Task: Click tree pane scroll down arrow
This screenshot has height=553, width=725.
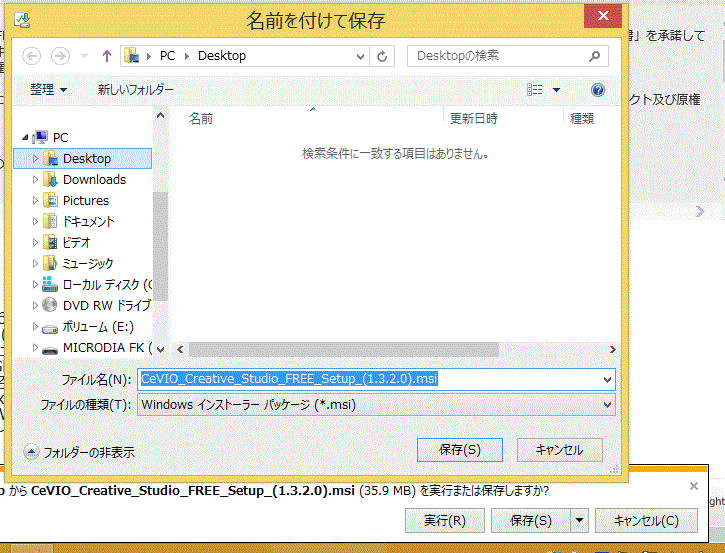Action: pos(160,350)
